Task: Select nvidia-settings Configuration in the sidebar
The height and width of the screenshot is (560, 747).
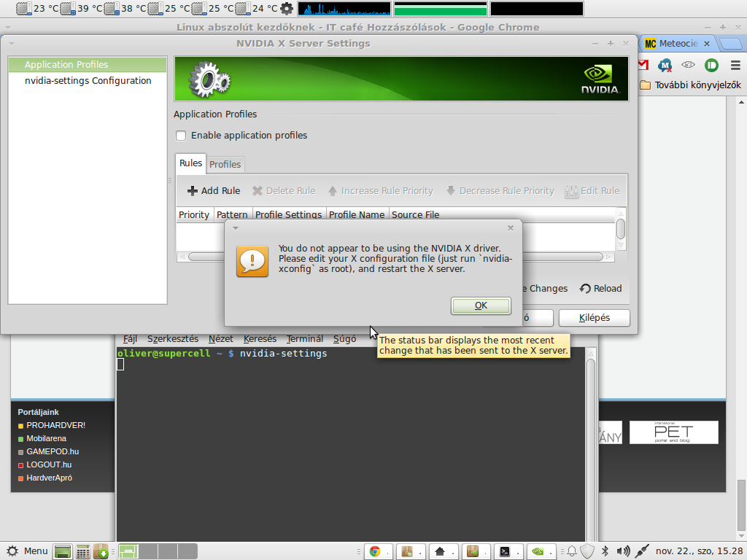Action: click(88, 80)
